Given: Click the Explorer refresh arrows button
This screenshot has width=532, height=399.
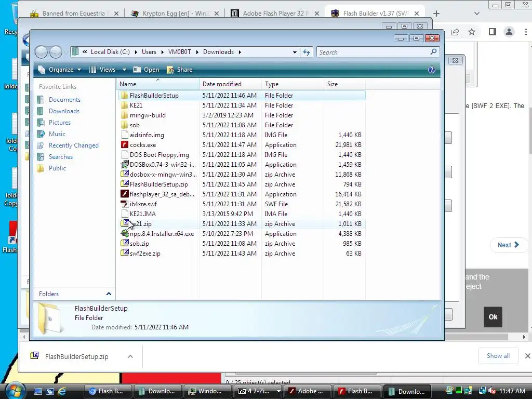Looking at the screenshot, I should pyautogui.click(x=307, y=52).
